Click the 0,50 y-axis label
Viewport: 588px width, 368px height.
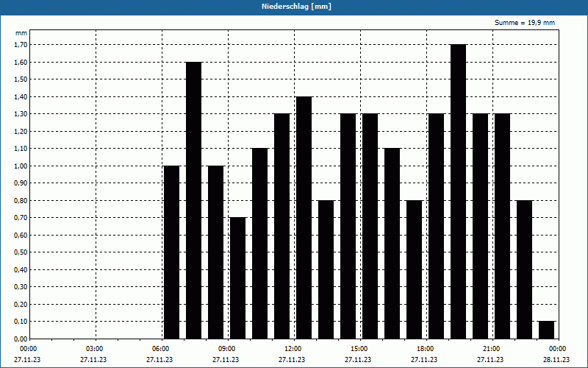pyautogui.click(x=21, y=252)
